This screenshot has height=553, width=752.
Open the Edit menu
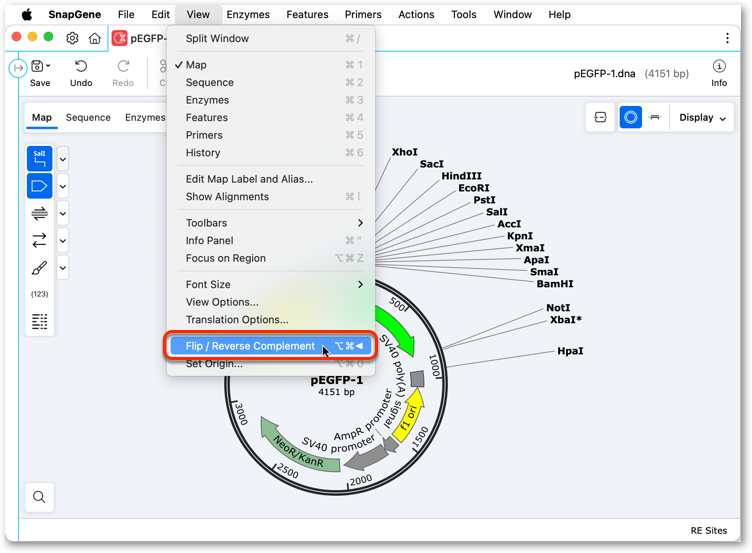click(160, 14)
